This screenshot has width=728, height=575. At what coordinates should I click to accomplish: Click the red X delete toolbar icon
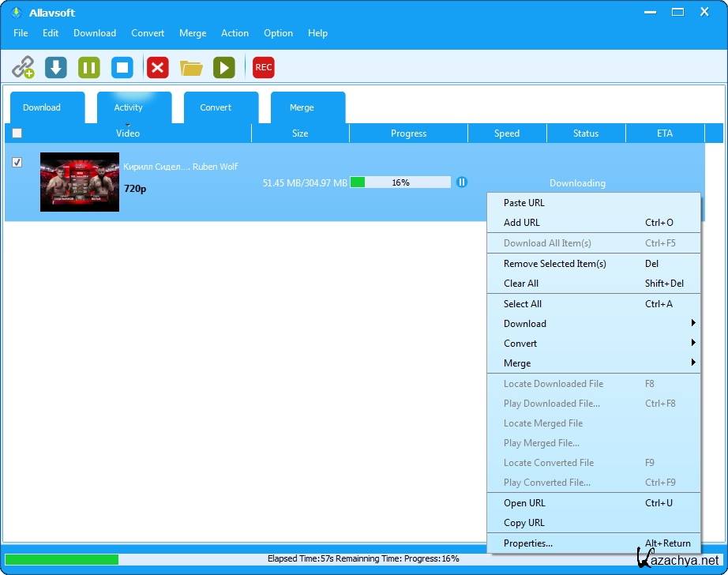[158, 67]
